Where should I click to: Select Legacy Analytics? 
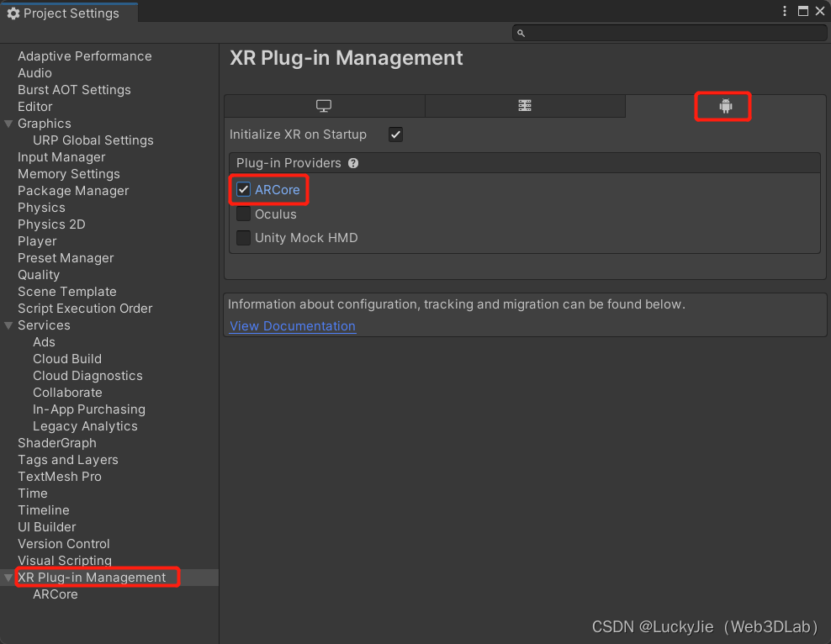pos(85,426)
